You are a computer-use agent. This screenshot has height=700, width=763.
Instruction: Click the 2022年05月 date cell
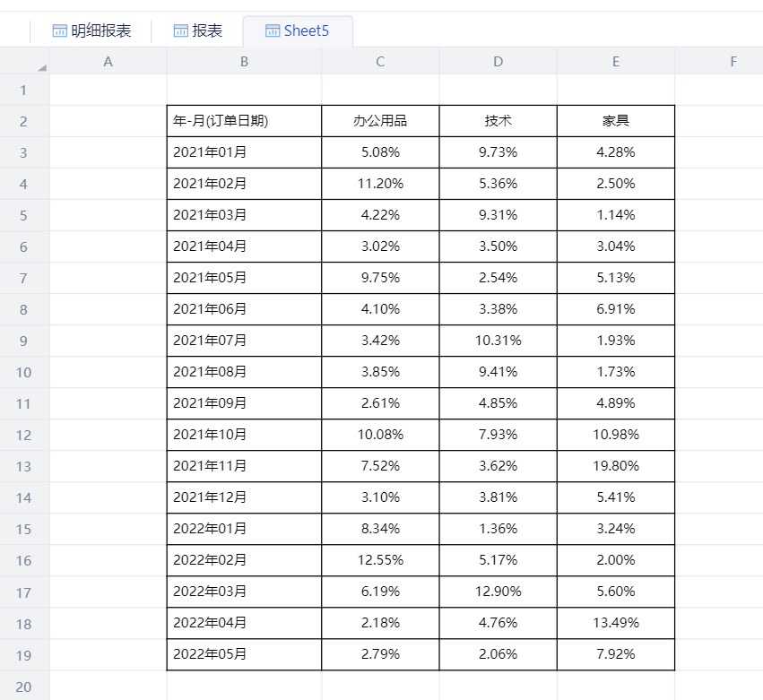coord(244,654)
